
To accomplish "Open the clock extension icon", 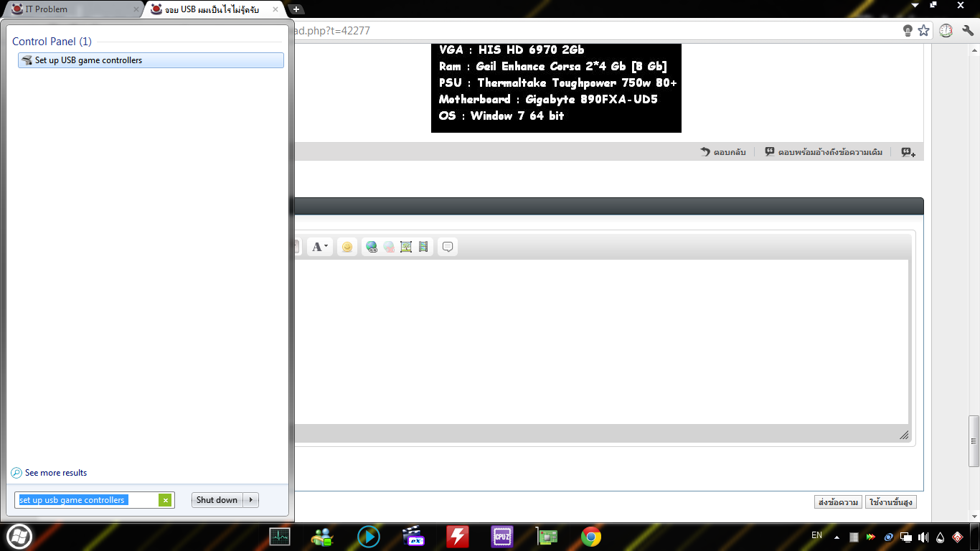I will [946, 31].
